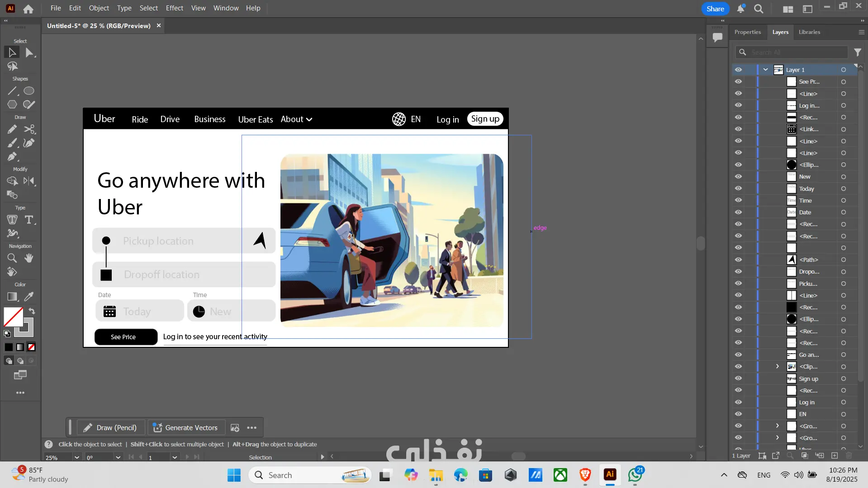Hide Layer 1 with its eye icon
The width and height of the screenshot is (868, 488).
tap(738, 70)
